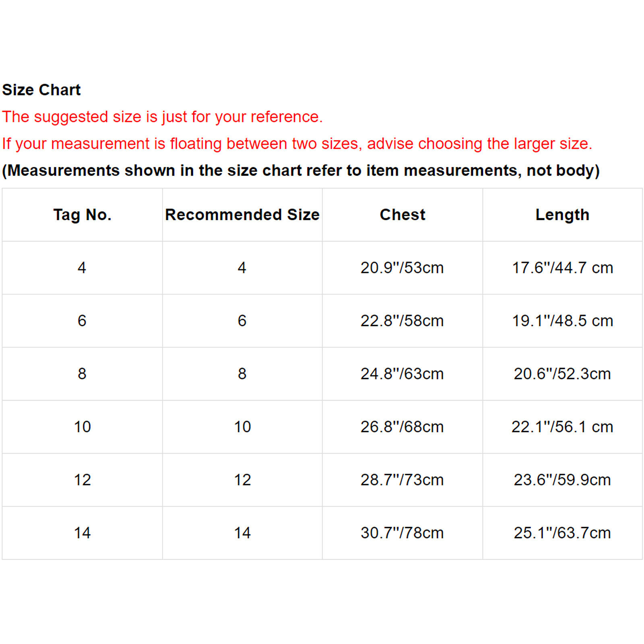Select chest value 20.9"/53cm
This screenshot has width=644, height=644.
click(x=402, y=268)
